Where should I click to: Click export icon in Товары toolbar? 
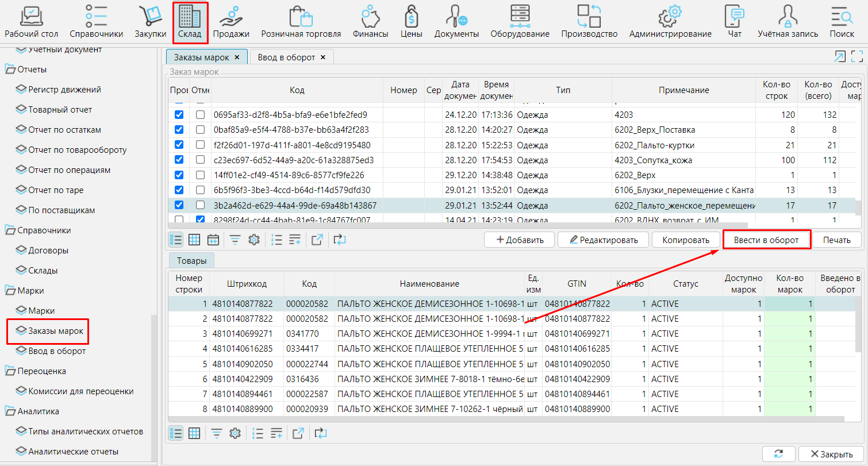click(298, 433)
